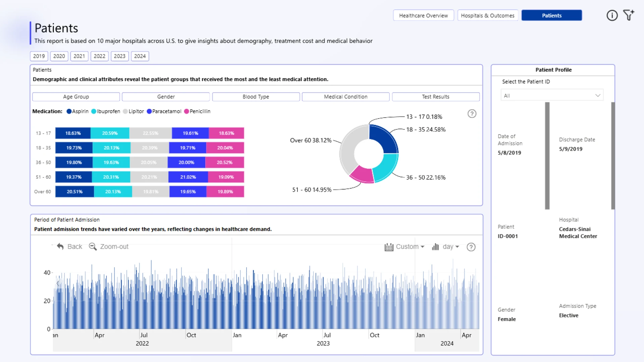Select the Medical Condition button
Viewport: 644px width, 362px height.
[345, 97]
